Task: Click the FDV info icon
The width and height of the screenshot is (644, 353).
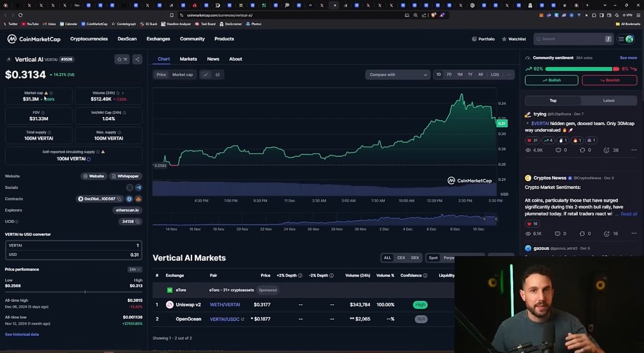Action: coord(44,112)
